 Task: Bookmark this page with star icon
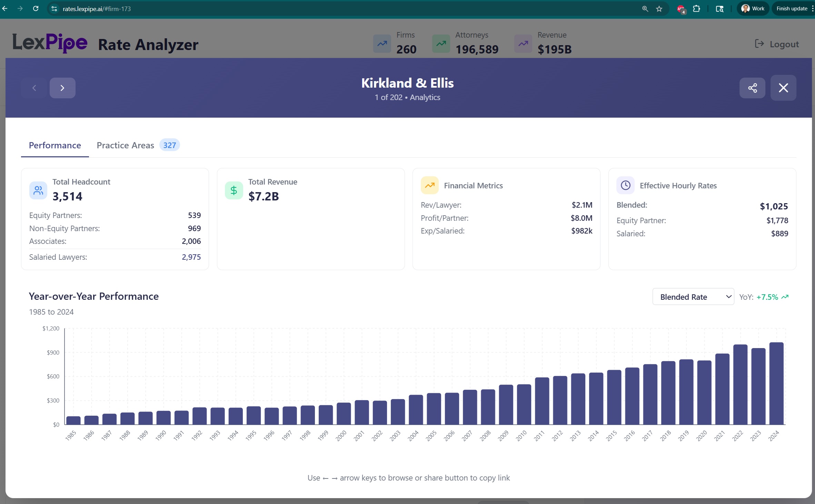click(x=659, y=9)
